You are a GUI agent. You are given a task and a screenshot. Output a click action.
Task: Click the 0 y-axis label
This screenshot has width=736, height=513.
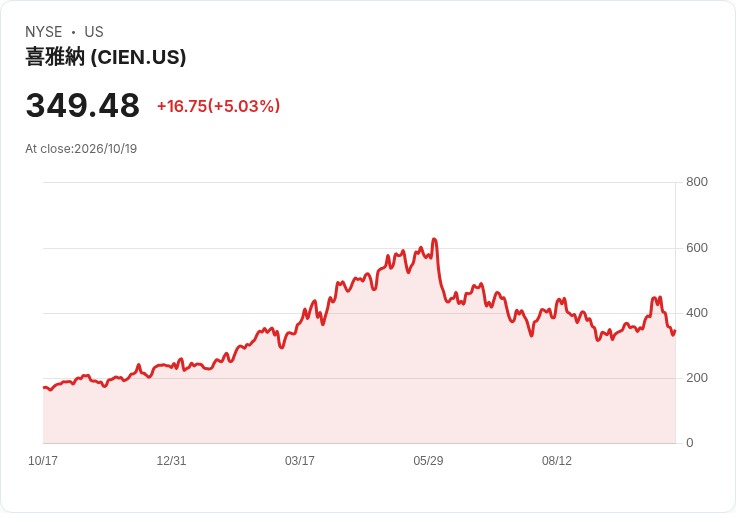pyautogui.click(x=690, y=443)
